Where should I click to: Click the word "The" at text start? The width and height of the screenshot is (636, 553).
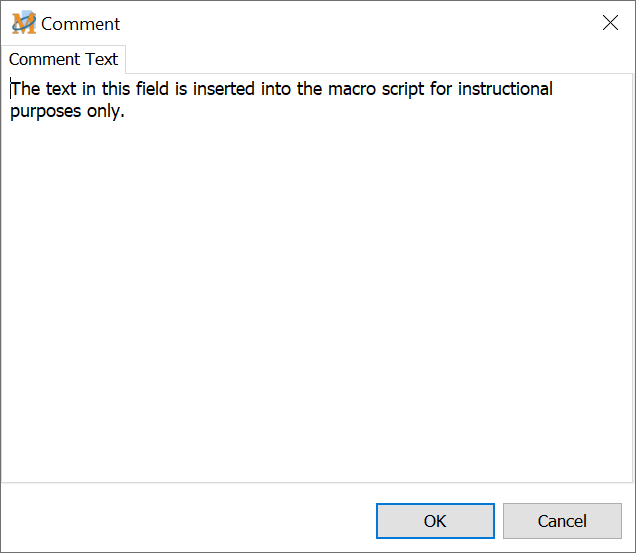click(26, 89)
